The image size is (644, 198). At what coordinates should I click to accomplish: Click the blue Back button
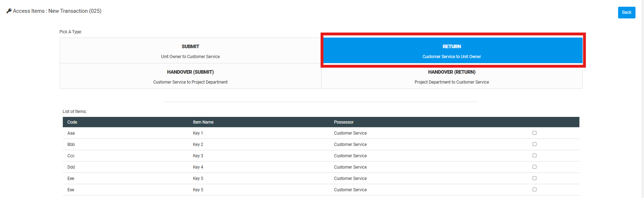[x=627, y=12]
